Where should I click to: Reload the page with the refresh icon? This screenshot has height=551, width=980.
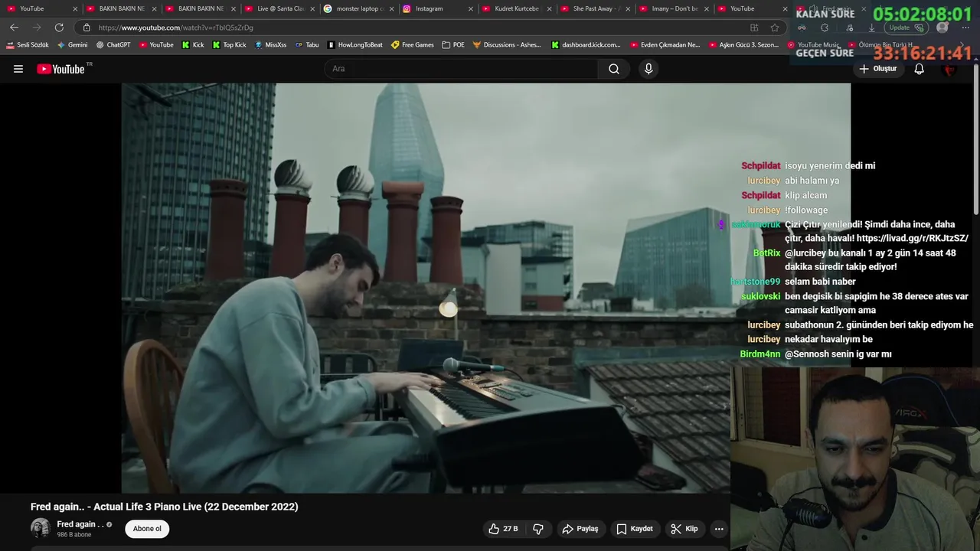click(x=59, y=28)
